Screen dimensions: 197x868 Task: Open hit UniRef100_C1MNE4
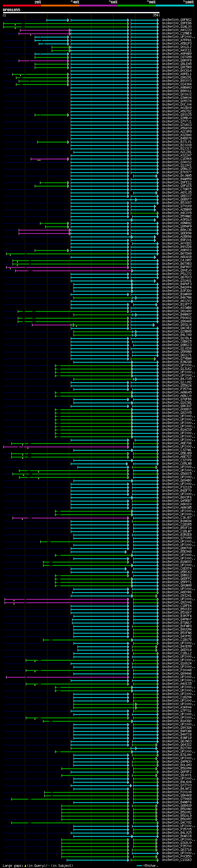pyautogui.click(x=176, y=33)
